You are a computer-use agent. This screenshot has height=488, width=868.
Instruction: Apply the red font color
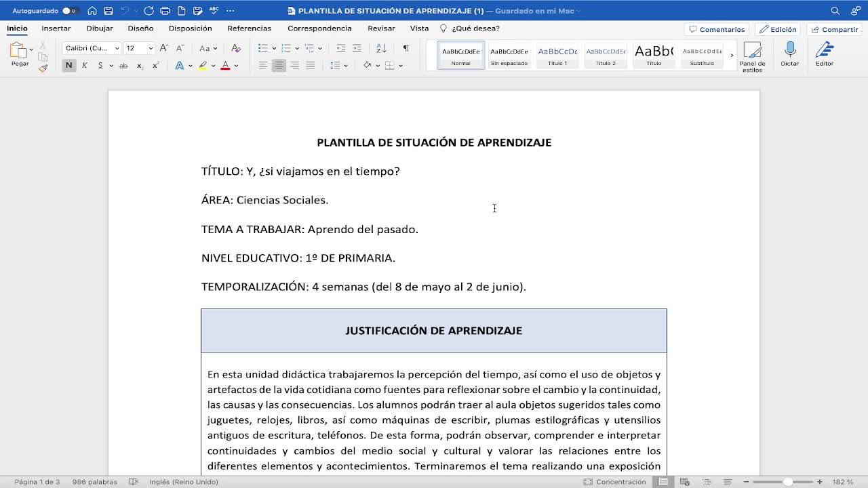225,66
